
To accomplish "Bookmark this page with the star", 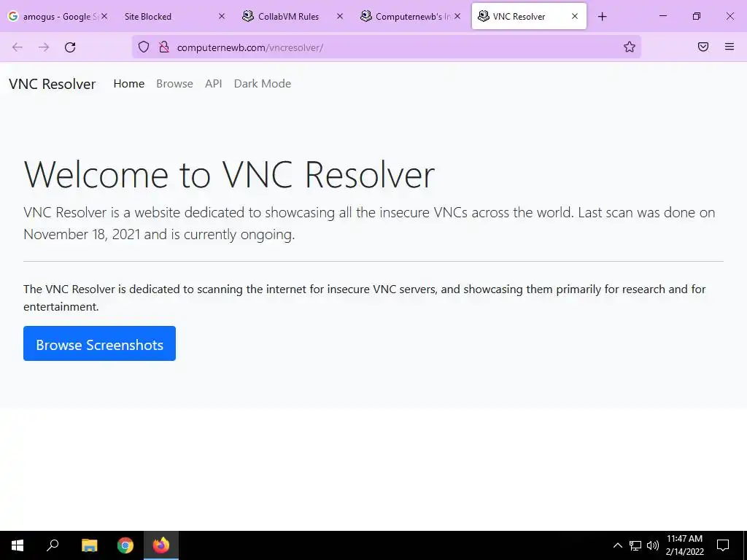I will [x=630, y=47].
